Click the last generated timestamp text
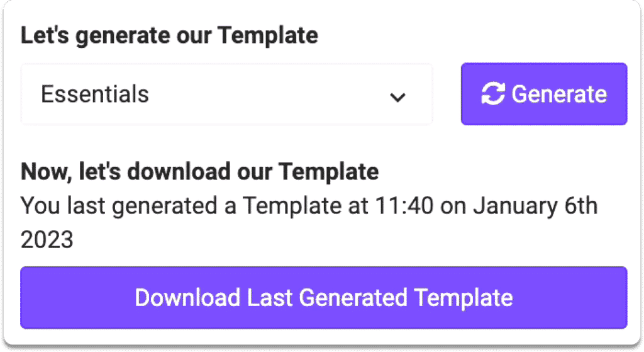The image size is (644, 352). (x=309, y=222)
